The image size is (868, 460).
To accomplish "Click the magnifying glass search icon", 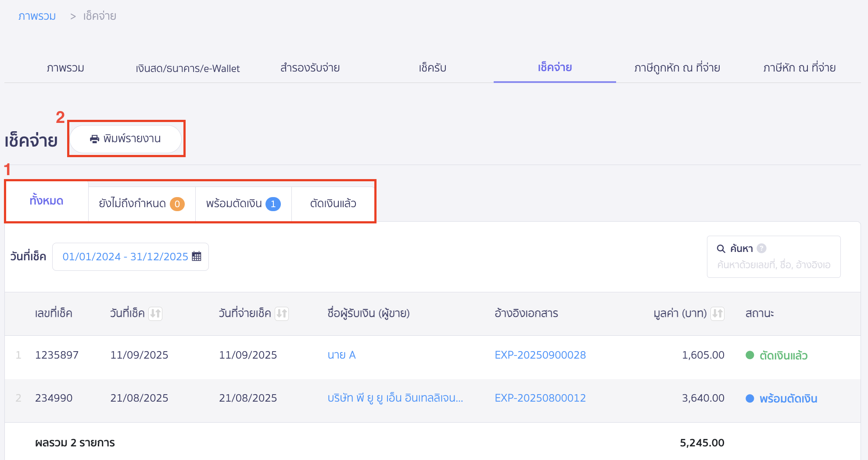I will coord(721,249).
